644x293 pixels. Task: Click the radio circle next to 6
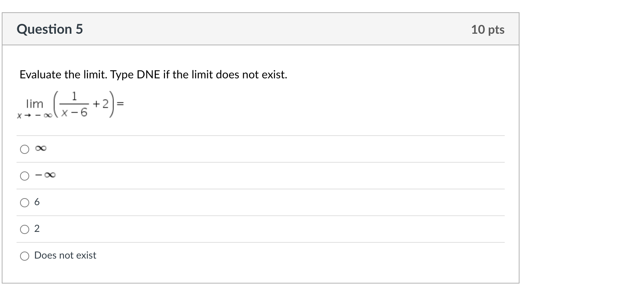[25, 202]
